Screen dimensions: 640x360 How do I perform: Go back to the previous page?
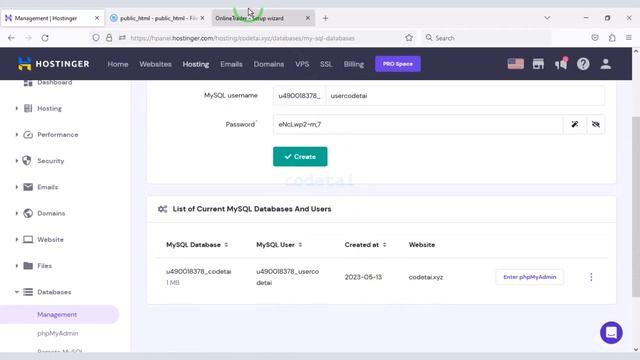[x=11, y=38]
